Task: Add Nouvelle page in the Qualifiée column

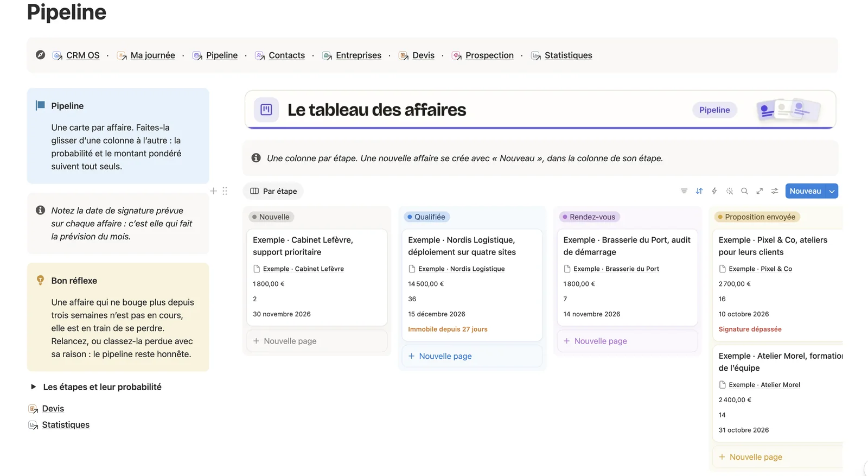Action: [472, 356]
